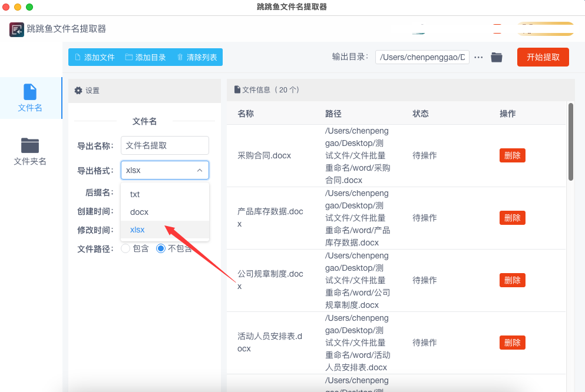Choose txt from export format list
The image size is (585, 392).
tap(135, 194)
